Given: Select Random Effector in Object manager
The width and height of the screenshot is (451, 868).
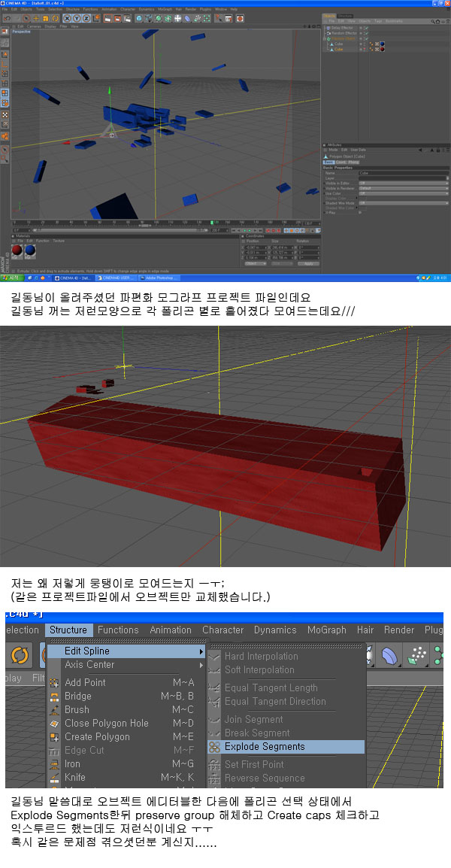Looking at the screenshot, I should 343,32.
